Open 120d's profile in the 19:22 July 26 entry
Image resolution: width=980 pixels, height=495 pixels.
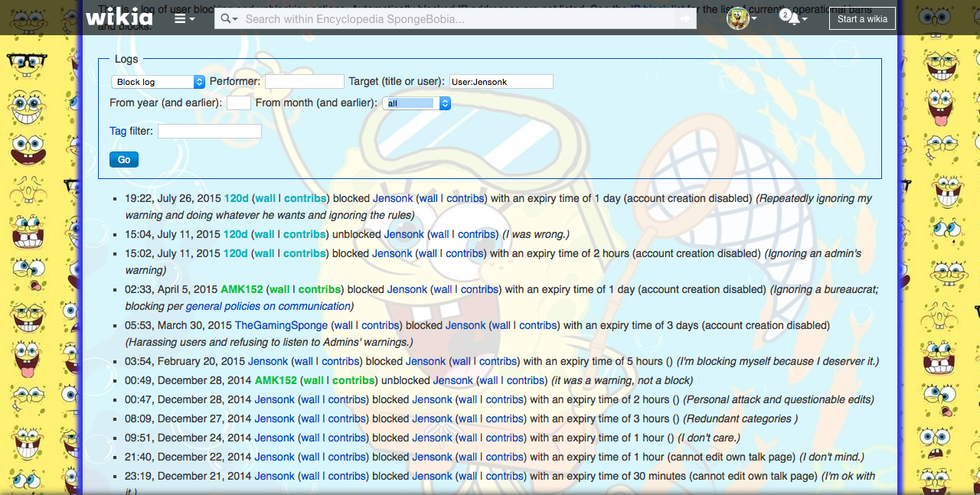pyautogui.click(x=236, y=198)
